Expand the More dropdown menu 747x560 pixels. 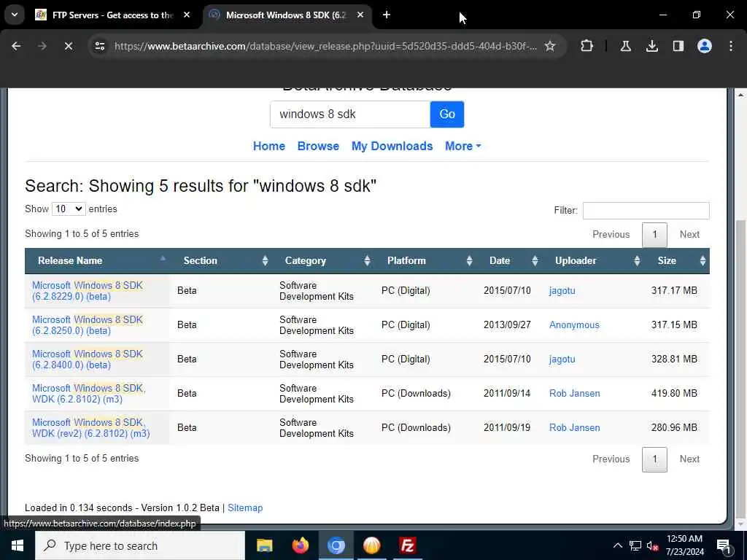pyautogui.click(x=462, y=146)
